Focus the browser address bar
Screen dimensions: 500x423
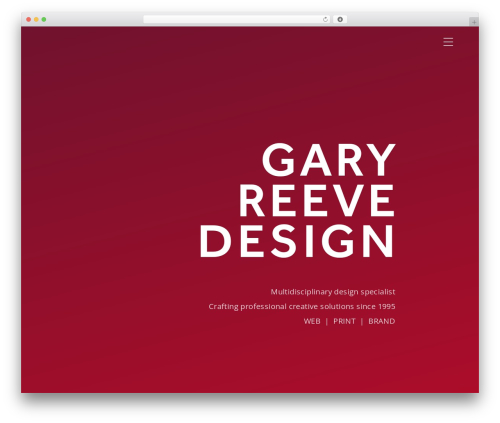(x=237, y=20)
